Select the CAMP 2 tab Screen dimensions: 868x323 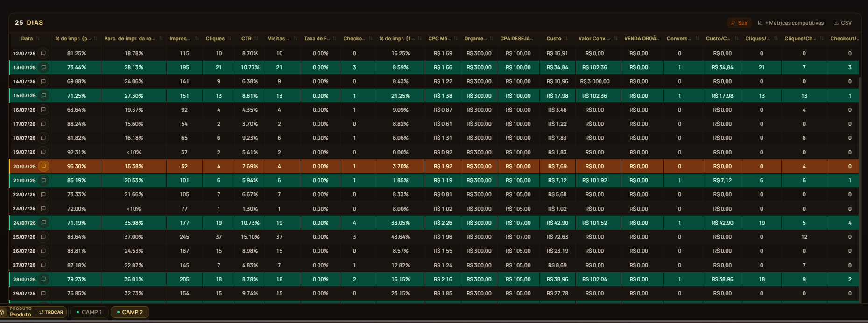click(130, 312)
